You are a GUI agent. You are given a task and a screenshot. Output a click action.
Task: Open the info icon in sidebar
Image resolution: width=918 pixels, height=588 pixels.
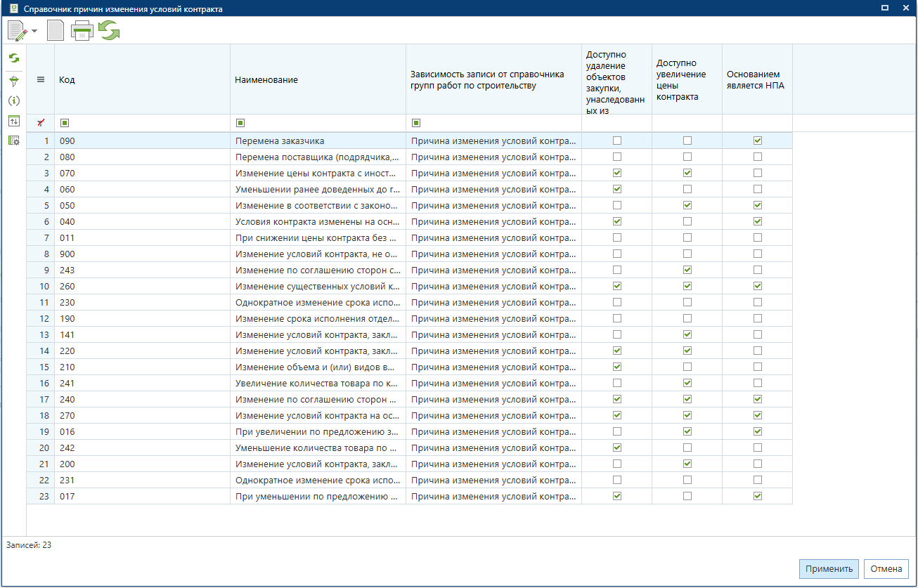[x=14, y=100]
